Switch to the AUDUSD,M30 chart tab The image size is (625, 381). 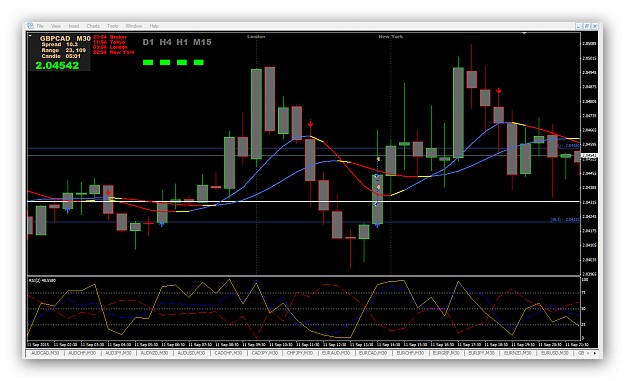click(x=191, y=353)
